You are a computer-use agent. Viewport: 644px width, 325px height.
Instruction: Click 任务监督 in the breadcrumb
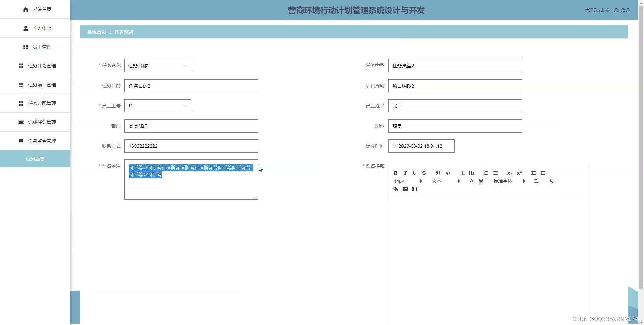point(124,32)
